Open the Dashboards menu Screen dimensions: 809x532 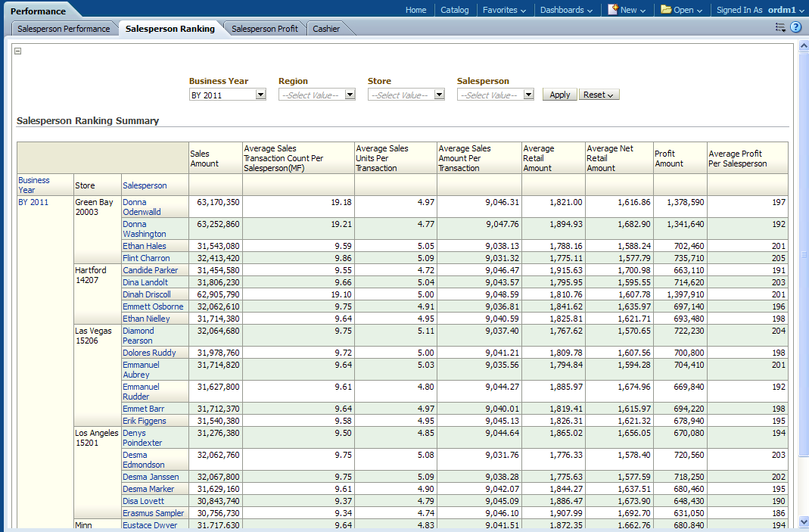566,10
